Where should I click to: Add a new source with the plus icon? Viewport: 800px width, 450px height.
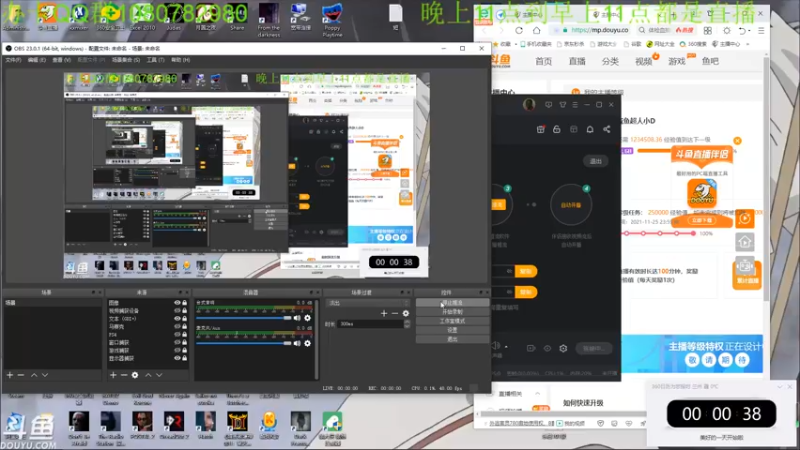pyautogui.click(x=113, y=375)
